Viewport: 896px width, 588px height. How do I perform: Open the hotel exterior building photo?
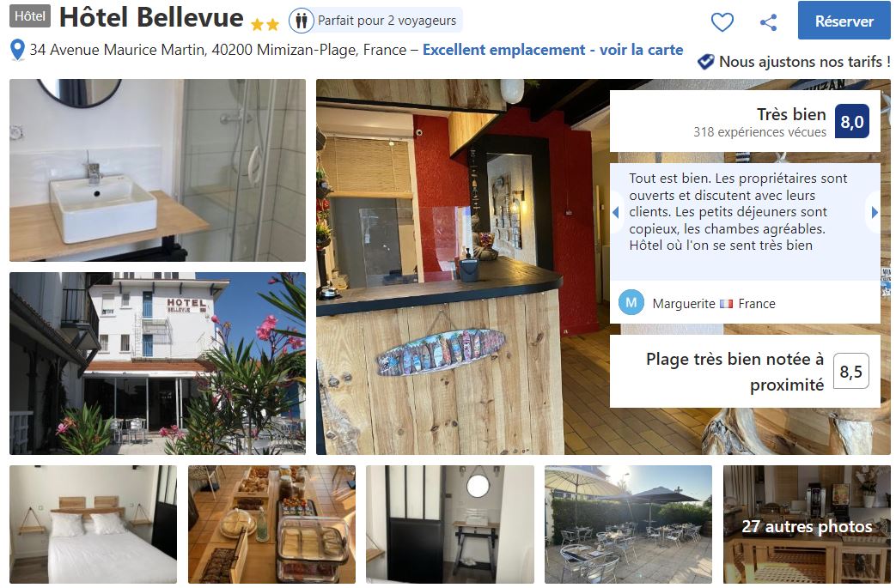click(x=158, y=363)
